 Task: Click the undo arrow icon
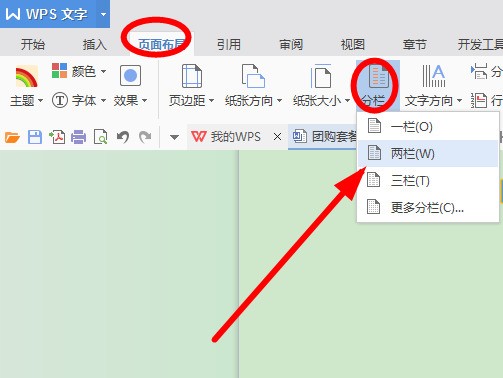pyautogui.click(x=123, y=137)
